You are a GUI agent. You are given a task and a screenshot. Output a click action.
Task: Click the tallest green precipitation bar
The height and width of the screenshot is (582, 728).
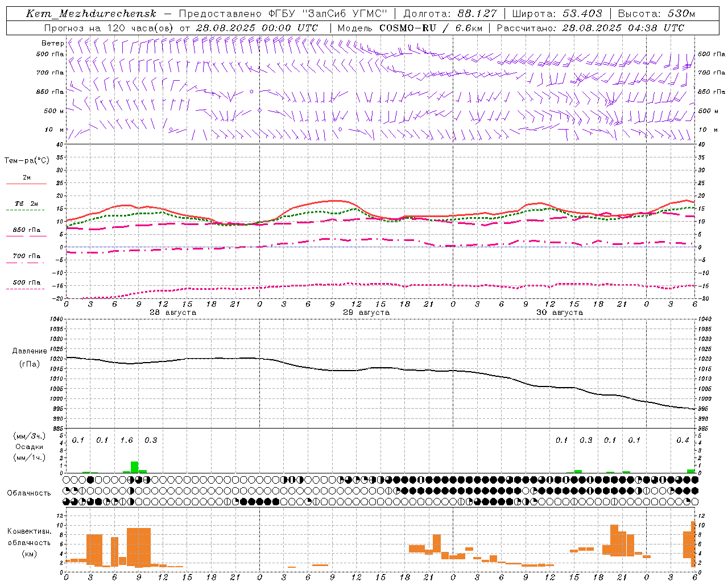point(135,467)
